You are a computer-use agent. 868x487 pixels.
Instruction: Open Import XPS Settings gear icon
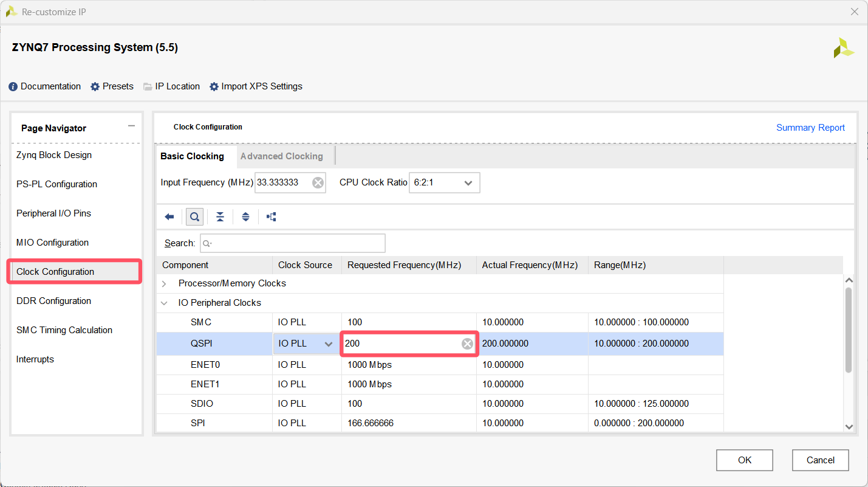tap(214, 87)
